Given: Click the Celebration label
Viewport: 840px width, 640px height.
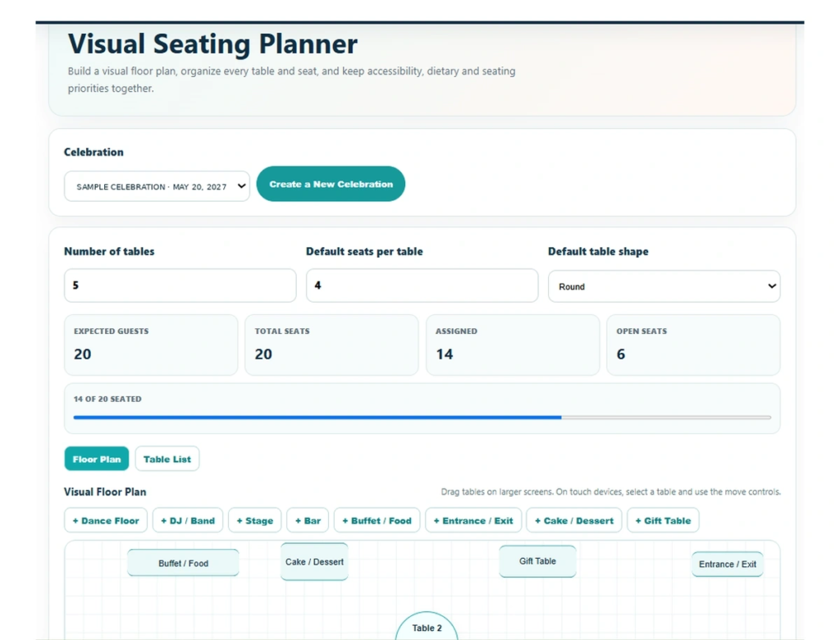Looking at the screenshot, I should (x=94, y=152).
